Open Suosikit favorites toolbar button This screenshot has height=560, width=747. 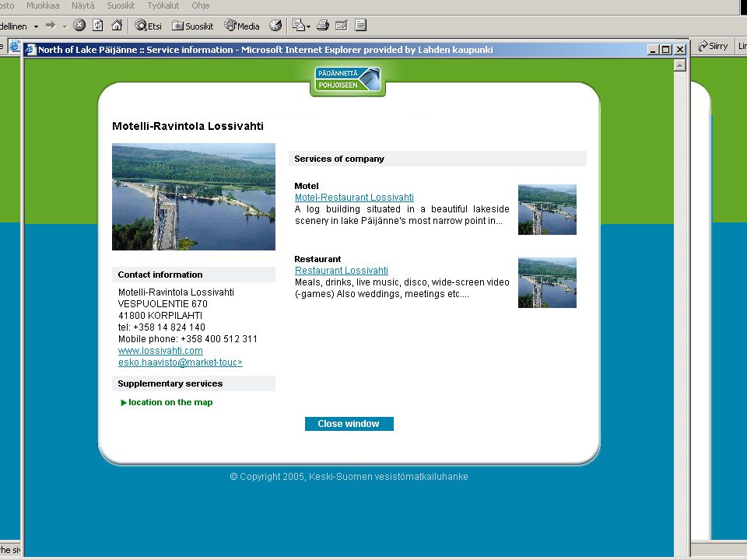click(x=192, y=26)
